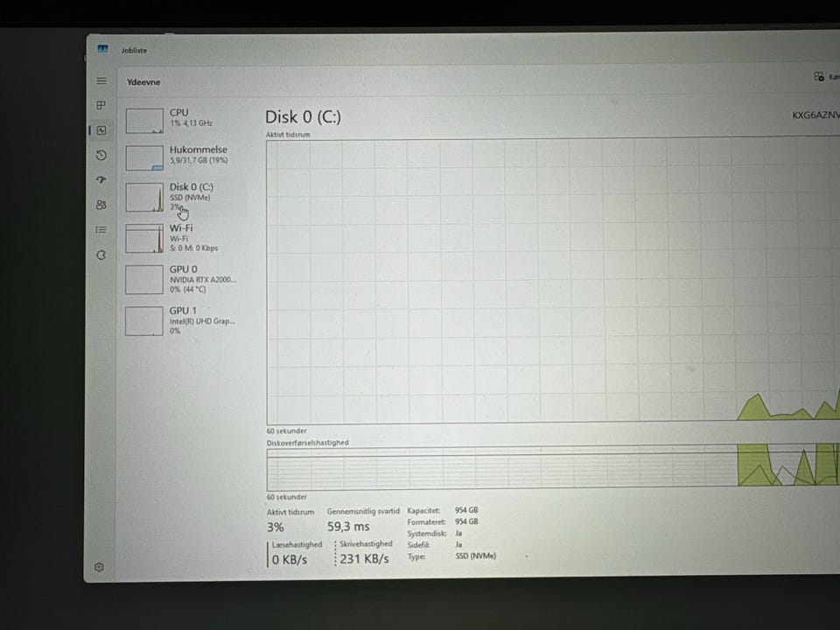Click the 60 sekunder label under upper graph
Screen dimensions: 840x630
(x=287, y=430)
